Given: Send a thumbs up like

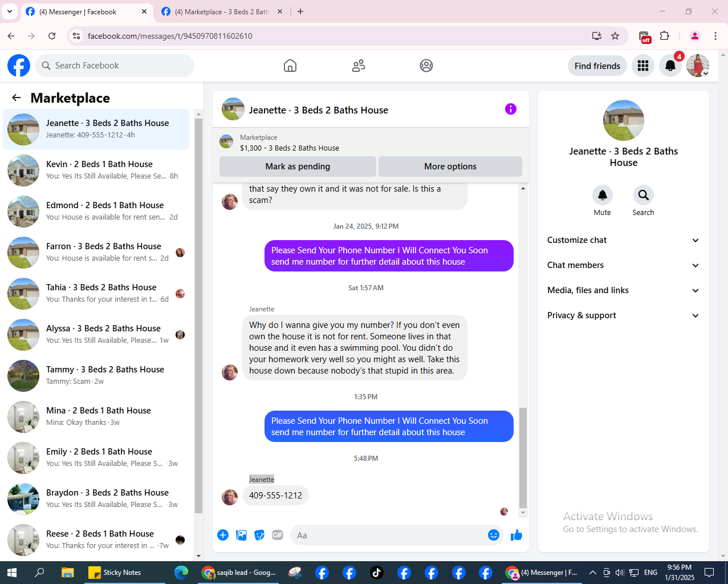Looking at the screenshot, I should [x=516, y=535].
